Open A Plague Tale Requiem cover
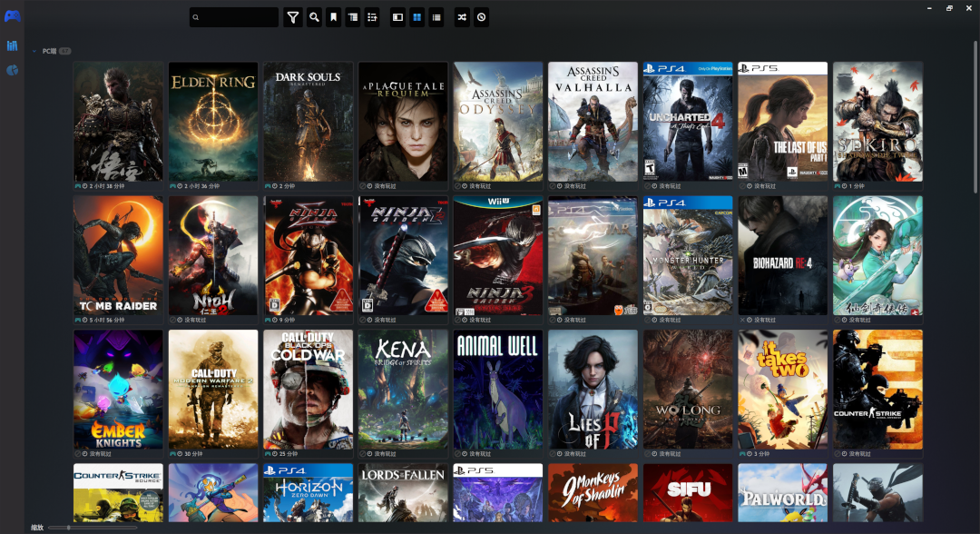Screen dimensions: 980x534 403,122
